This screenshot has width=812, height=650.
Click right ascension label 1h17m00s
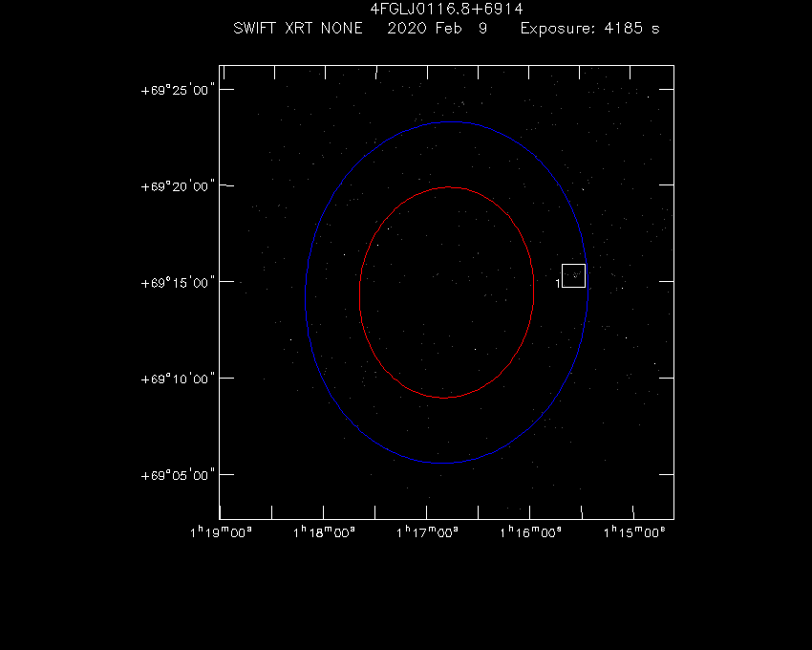pyautogui.click(x=427, y=531)
